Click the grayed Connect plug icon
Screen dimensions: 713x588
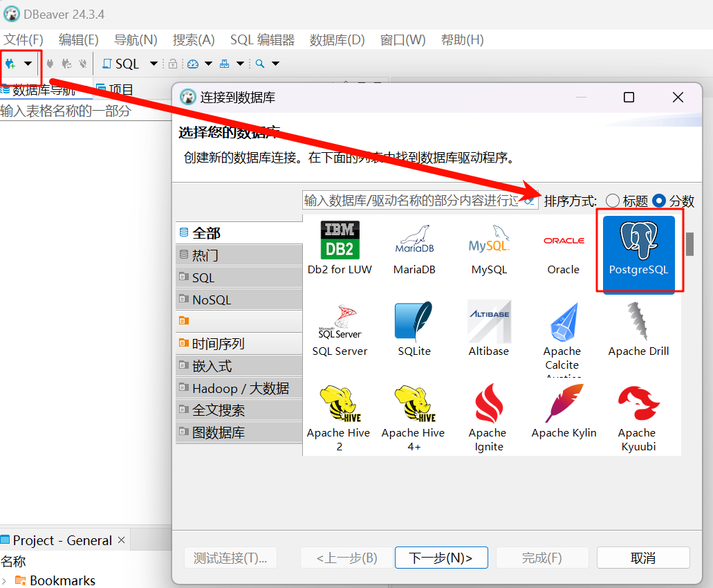click(x=50, y=64)
